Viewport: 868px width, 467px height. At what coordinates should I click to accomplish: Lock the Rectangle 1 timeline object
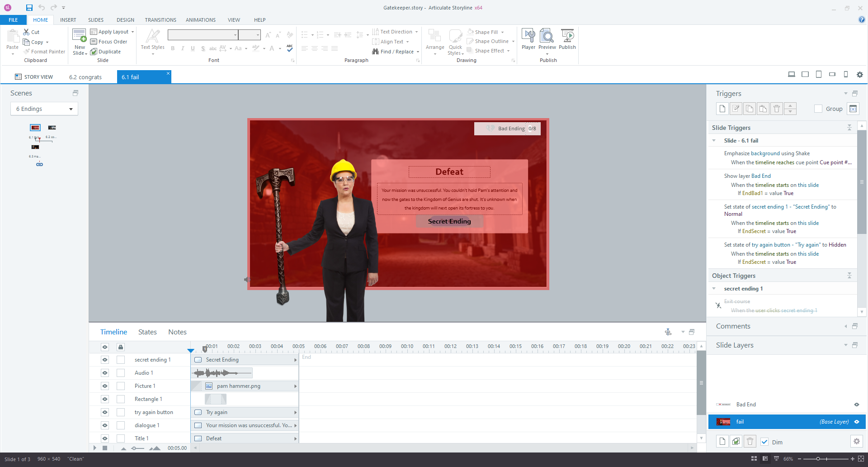pos(121,399)
